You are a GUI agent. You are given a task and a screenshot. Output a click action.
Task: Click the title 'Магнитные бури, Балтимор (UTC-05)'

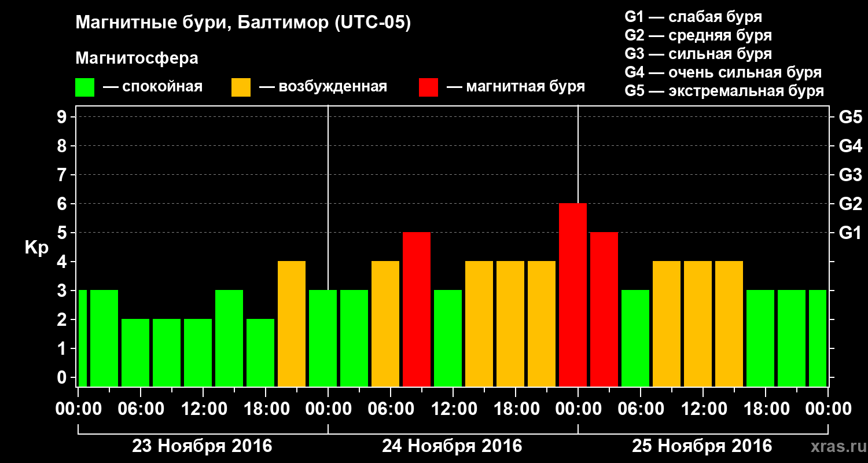[243, 24]
